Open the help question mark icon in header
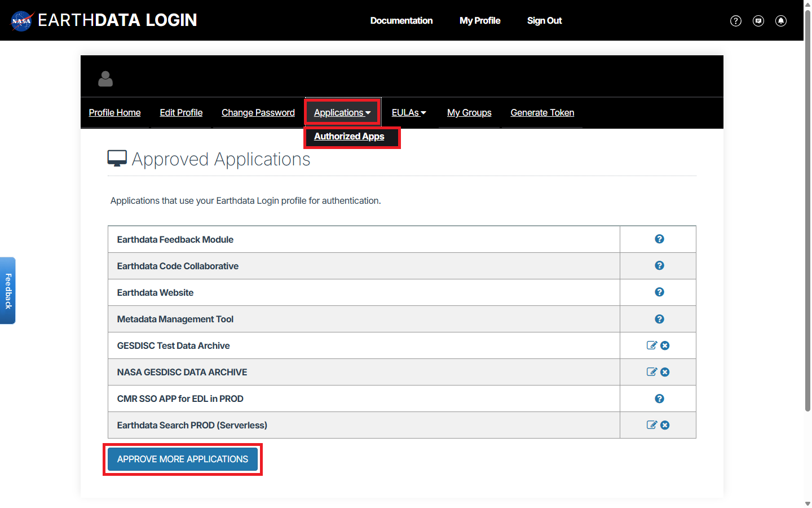This screenshot has height=508, width=812. click(736, 21)
